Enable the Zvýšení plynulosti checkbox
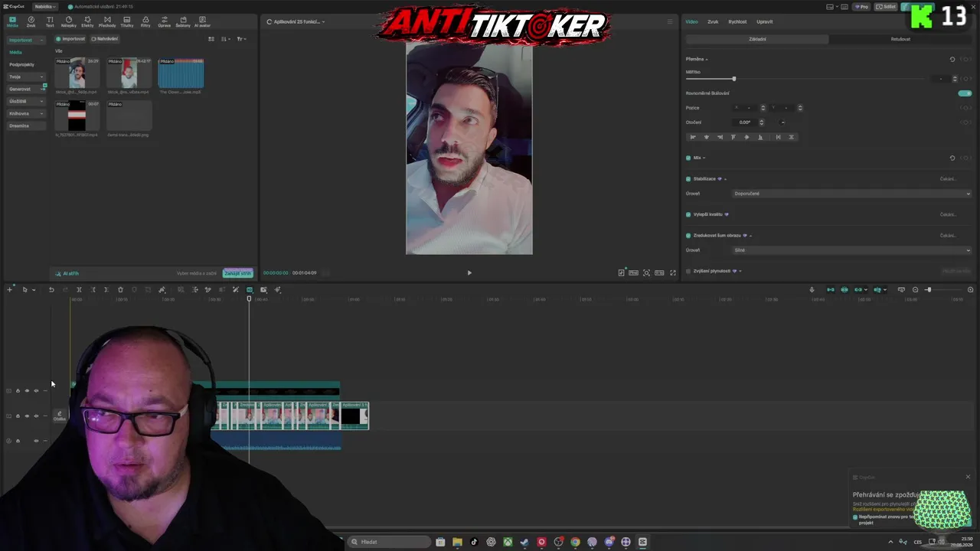 point(688,271)
